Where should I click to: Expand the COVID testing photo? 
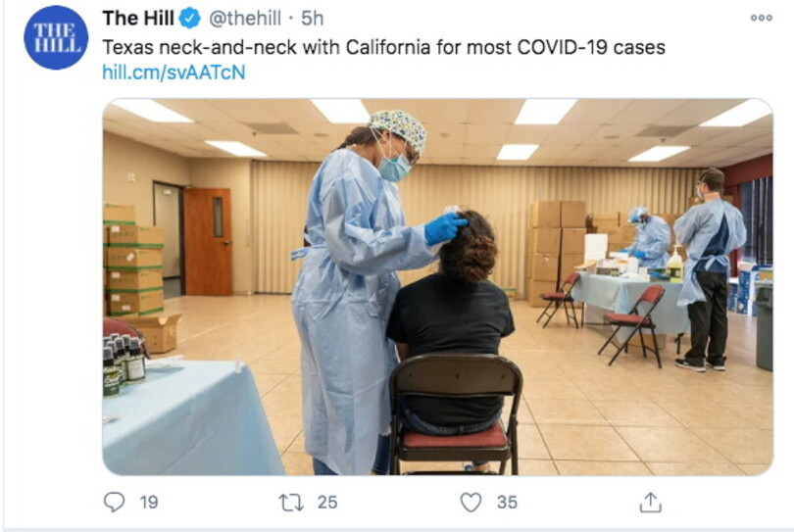[437, 286]
